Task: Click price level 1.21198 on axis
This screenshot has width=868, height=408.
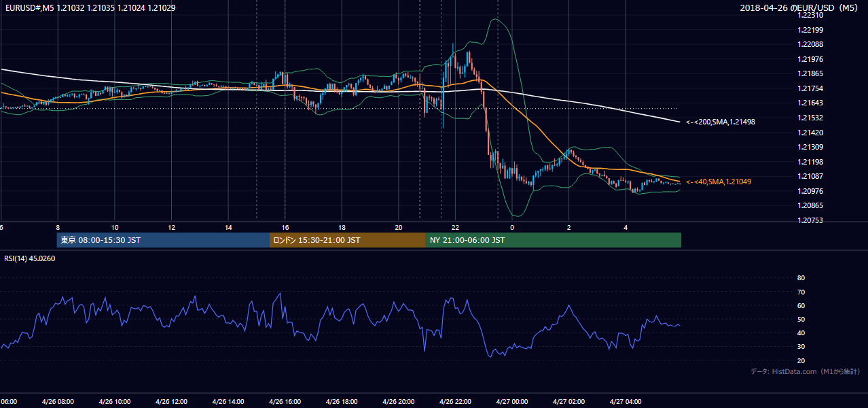Action: pos(810,162)
